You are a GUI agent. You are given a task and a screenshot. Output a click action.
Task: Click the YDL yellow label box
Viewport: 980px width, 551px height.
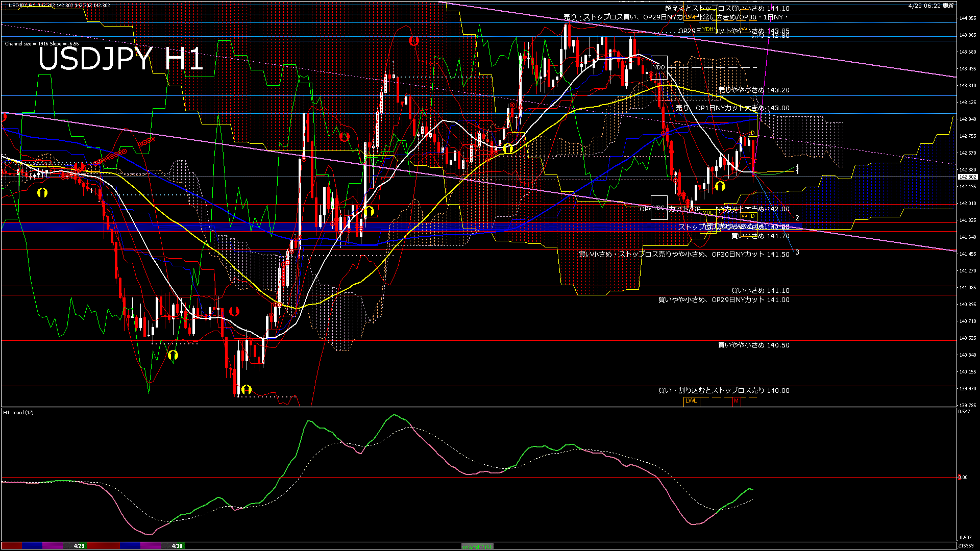click(707, 213)
